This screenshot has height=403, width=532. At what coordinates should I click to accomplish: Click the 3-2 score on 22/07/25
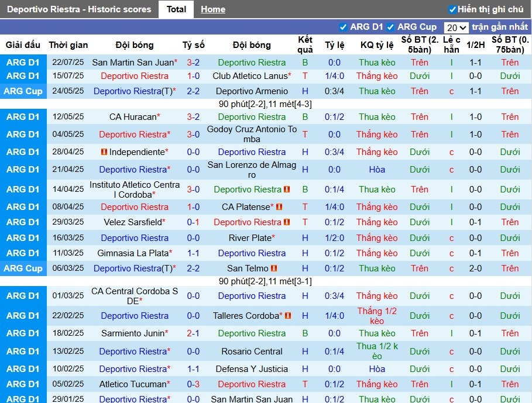[x=193, y=63]
